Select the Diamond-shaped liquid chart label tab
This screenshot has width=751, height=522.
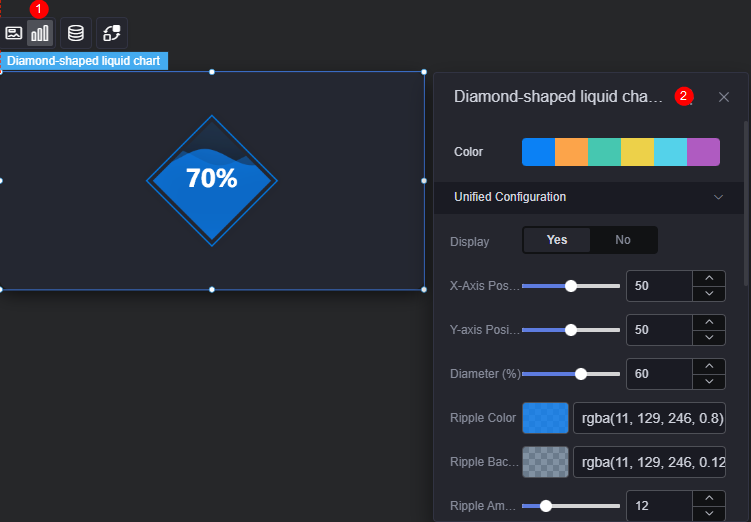pyautogui.click(x=84, y=61)
